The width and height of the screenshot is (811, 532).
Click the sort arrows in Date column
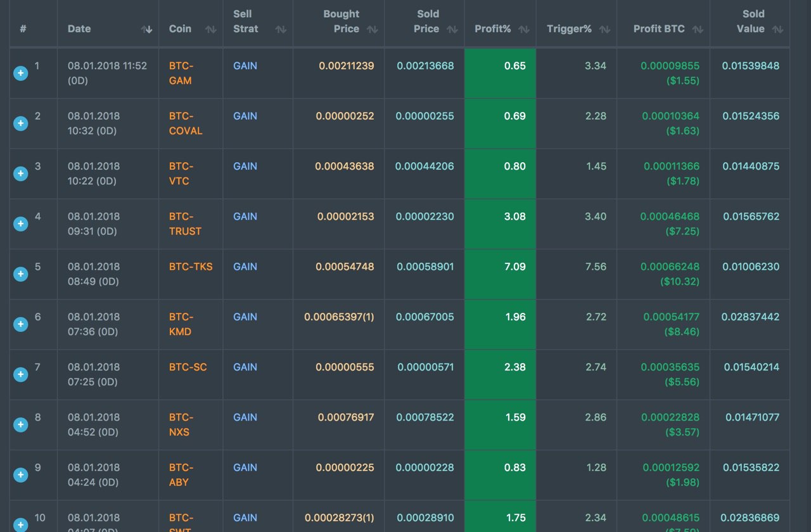click(147, 29)
